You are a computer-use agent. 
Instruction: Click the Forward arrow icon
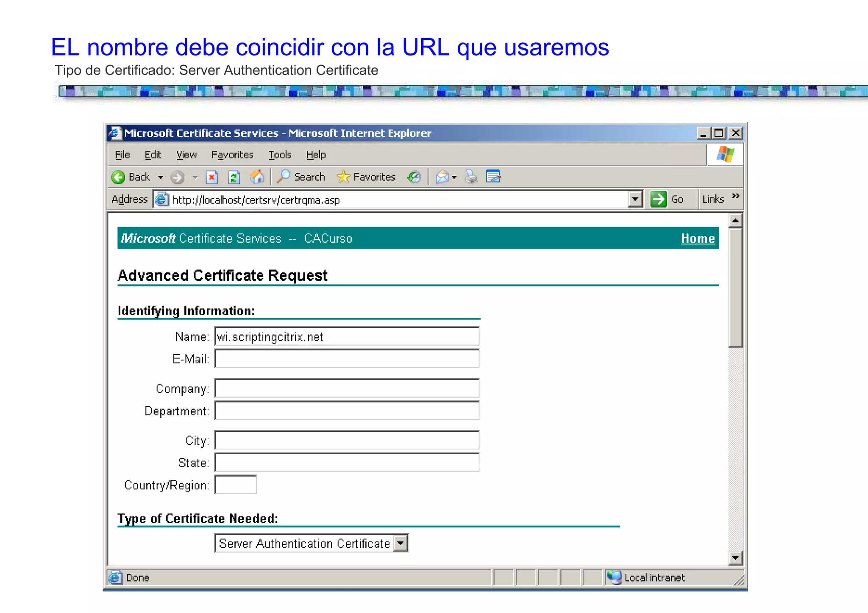[x=177, y=177]
